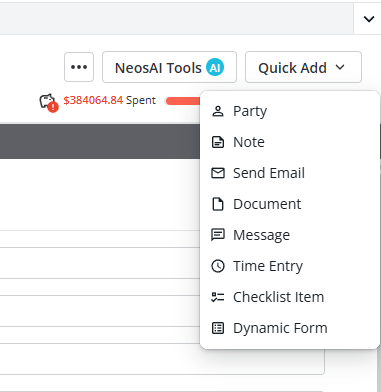The height and width of the screenshot is (392, 381).
Task: Collapse the Quick Add dropdown
Action: click(303, 67)
